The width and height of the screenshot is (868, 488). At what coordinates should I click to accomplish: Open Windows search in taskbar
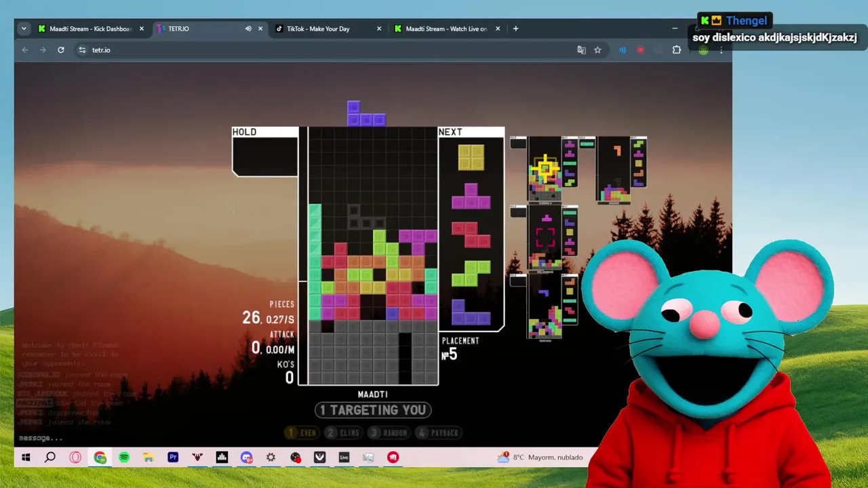point(50,457)
